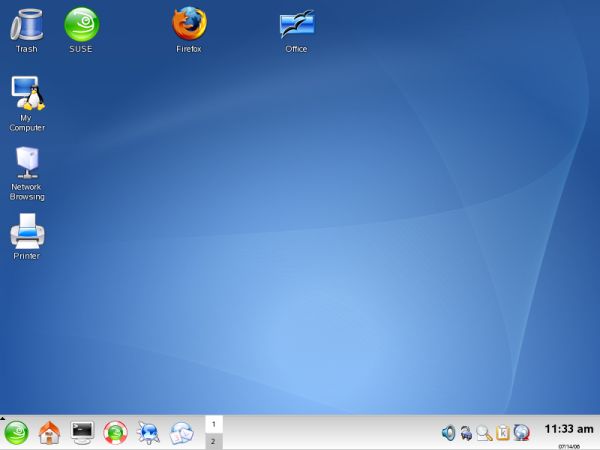Click the locked hardware tray icon
The image size is (600, 450).
[466, 433]
